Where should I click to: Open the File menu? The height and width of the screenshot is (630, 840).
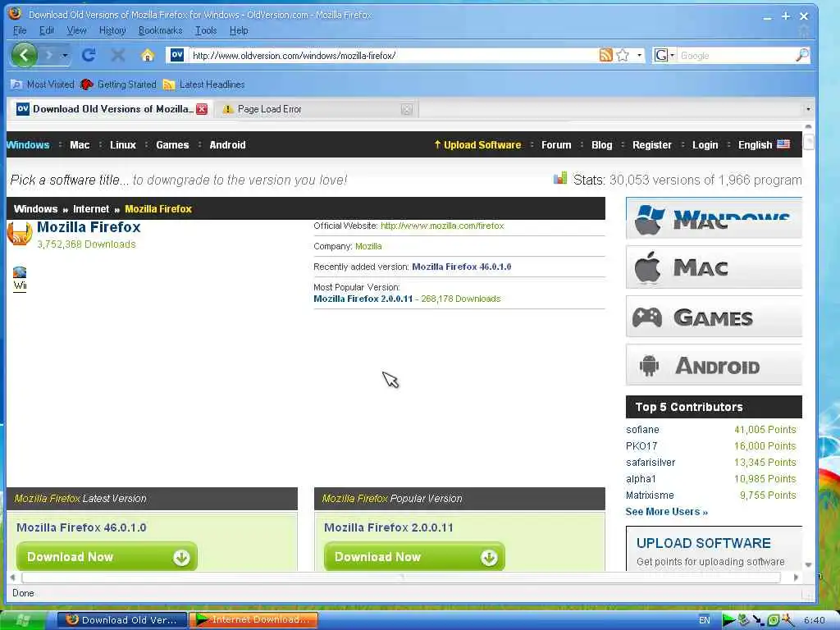coord(20,30)
